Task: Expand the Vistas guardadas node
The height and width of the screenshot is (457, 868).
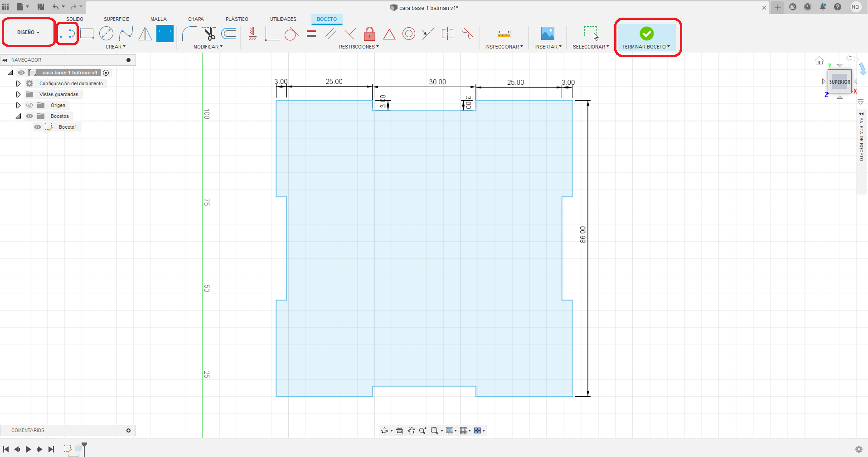Action: click(18, 94)
